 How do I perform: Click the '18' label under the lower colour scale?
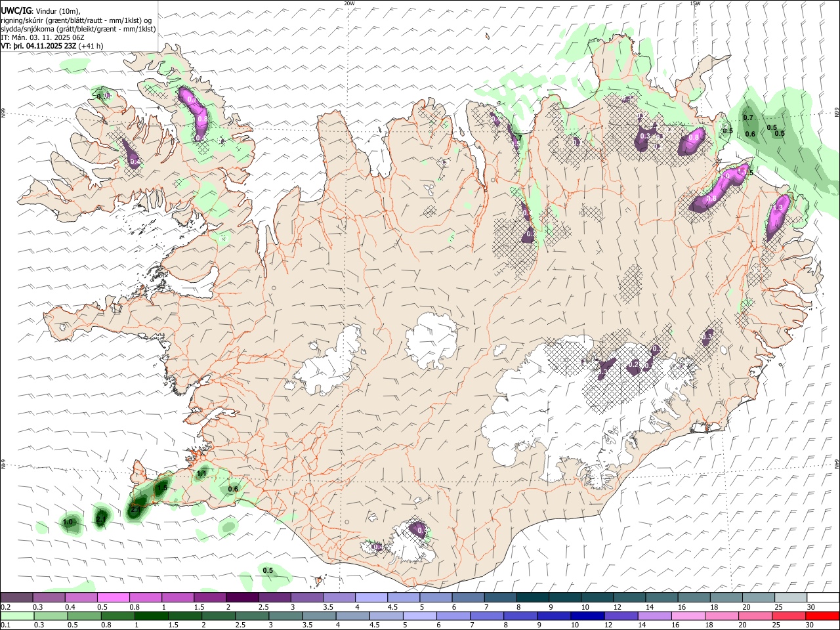pyautogui.click(x=709, y=625)
